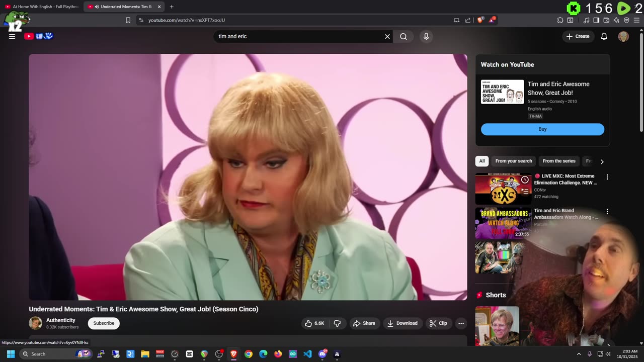Screen dimensions: 644x362
Task: Toggle the browser sidebar panel
Action: coord(596,20)
